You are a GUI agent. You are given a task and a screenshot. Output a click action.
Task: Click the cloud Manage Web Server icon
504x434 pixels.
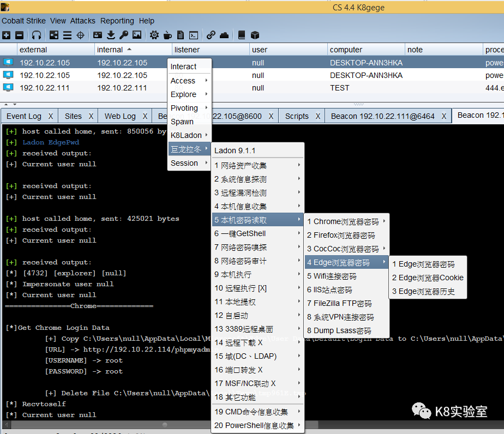pyautogui.click(x=224, y=35)
